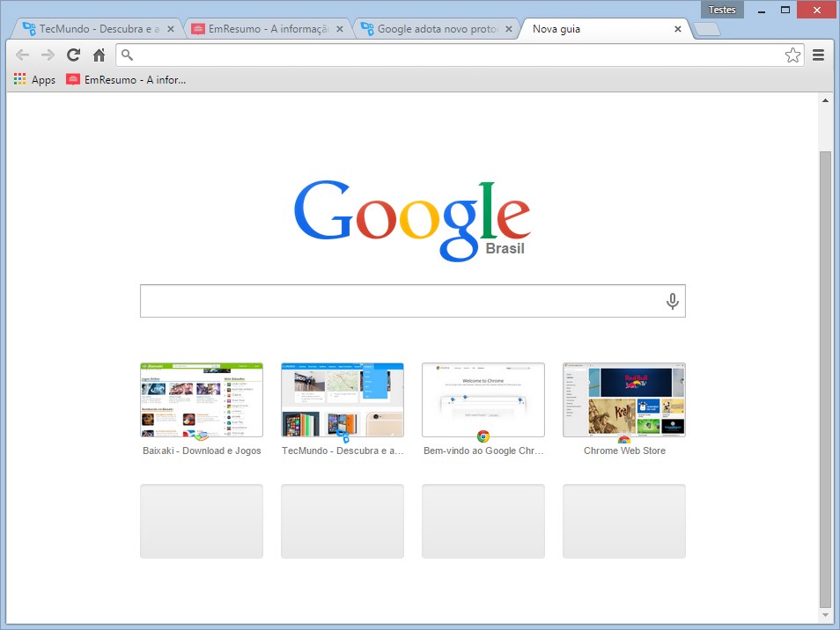Open a new tab with the new tab button
Image resolution: width=840 pixels, height=630 pixels.
click(x=707, y=29)
